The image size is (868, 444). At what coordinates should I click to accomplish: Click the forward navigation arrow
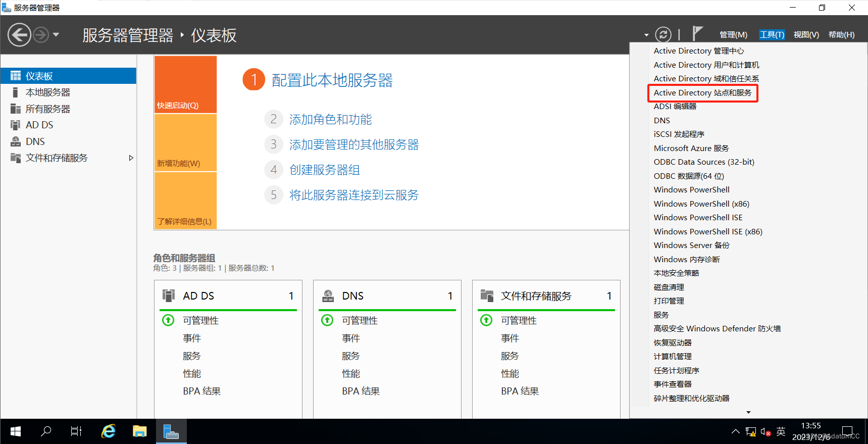(x=41, y=35)
